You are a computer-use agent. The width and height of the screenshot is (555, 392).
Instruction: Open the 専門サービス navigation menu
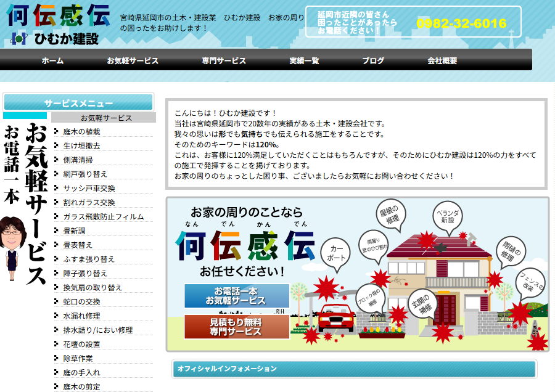pos(224,60)
